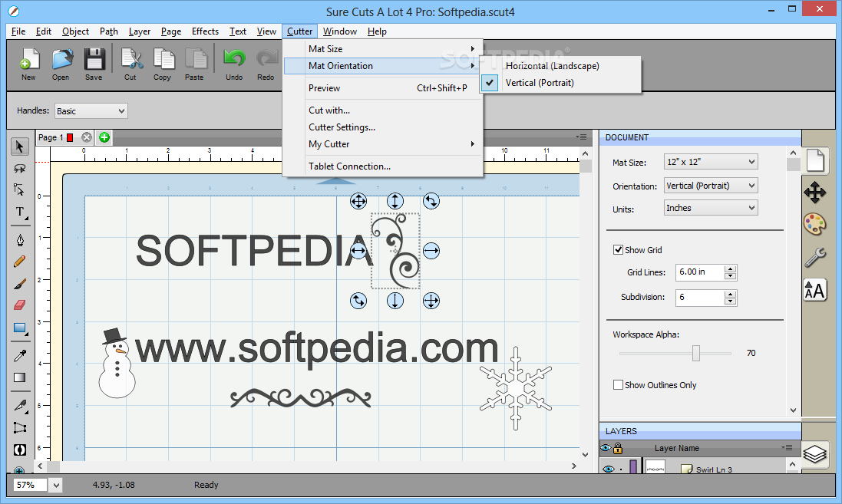Image resolution: width=842 pixels, height=504 pixels.
Task: Click the Grid Lines 6.00 in field
Action: 699,272
